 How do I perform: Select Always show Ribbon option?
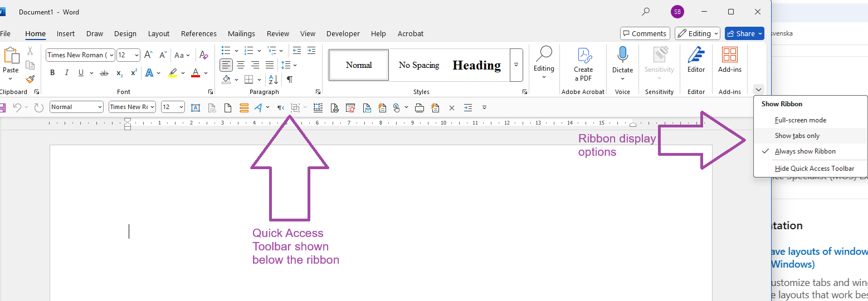[x=811, y=151]
